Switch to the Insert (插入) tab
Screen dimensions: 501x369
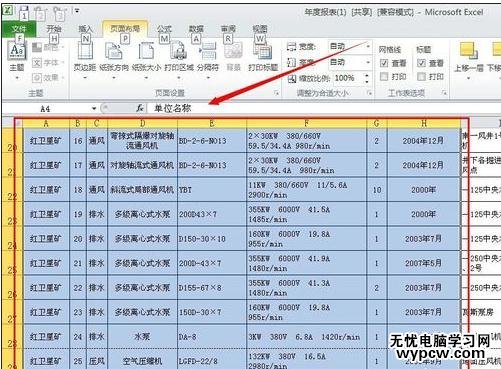pos(85,29)
